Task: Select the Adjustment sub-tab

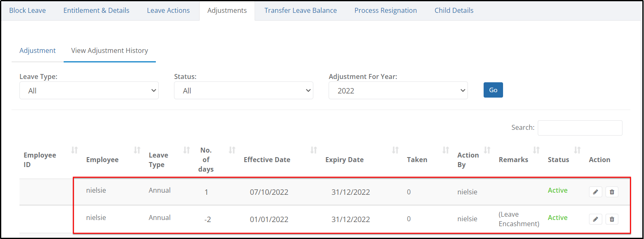Action: (x=38, y=50)
